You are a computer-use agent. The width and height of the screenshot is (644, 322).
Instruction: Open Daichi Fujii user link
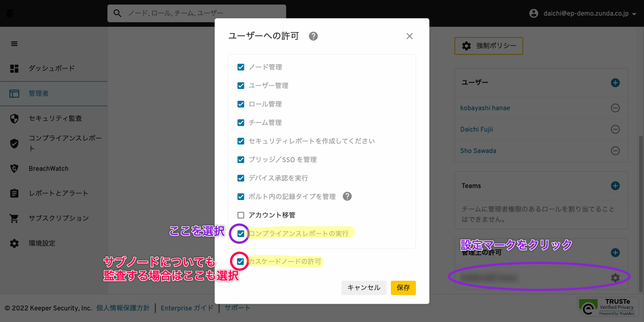coord(477,129)
